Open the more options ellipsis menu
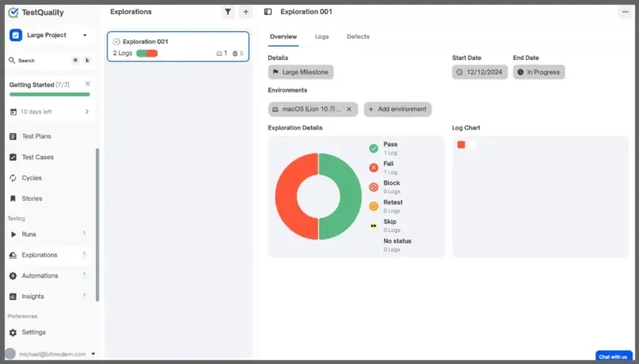Image resolution: width=639 pixels, height=364 pixels. [625, 11]
